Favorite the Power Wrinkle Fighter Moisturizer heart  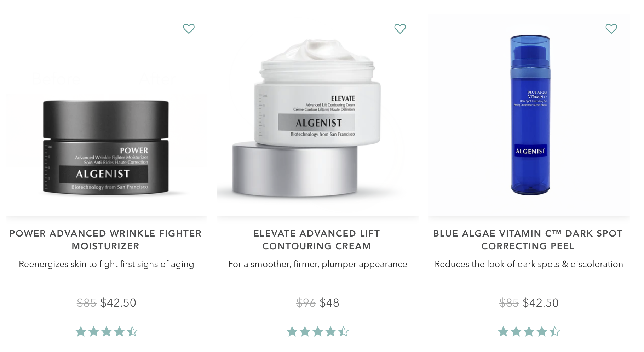click(189, 29)
